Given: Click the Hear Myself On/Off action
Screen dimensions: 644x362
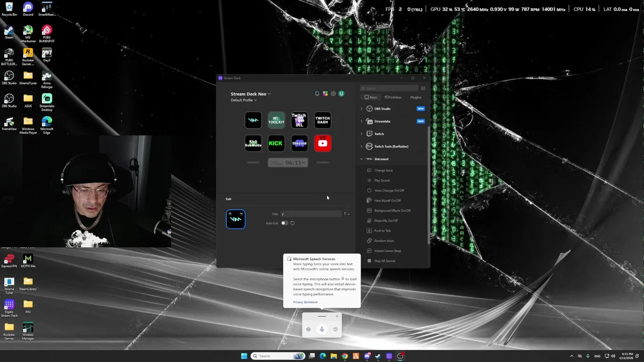Looking at the screenshot, I should tap(387, 201).
